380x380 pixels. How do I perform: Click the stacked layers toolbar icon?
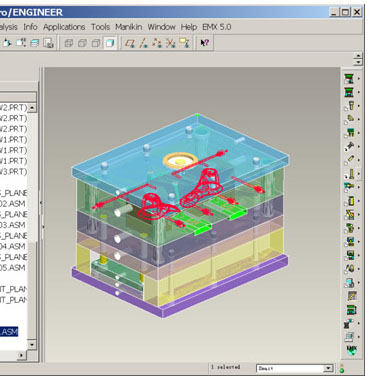pyautogui.click(x=35, y=43)
